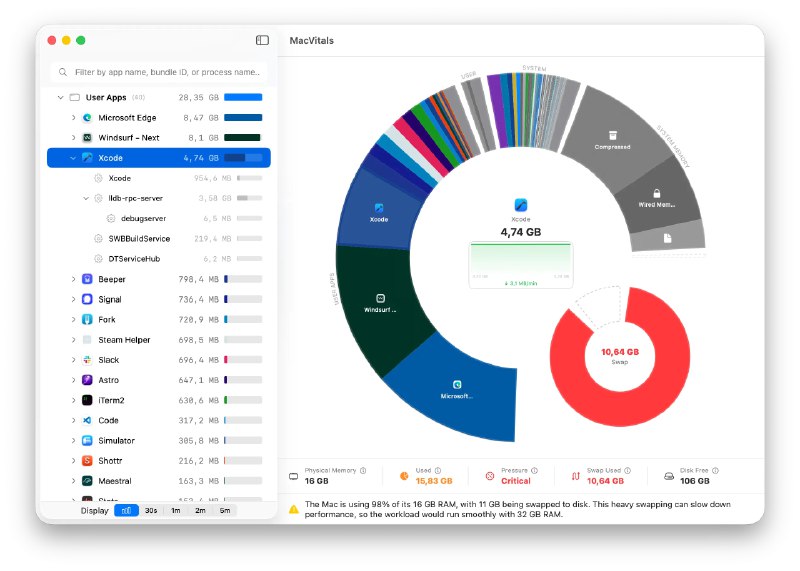Click the Fork app icon

(x=87, y=319)
